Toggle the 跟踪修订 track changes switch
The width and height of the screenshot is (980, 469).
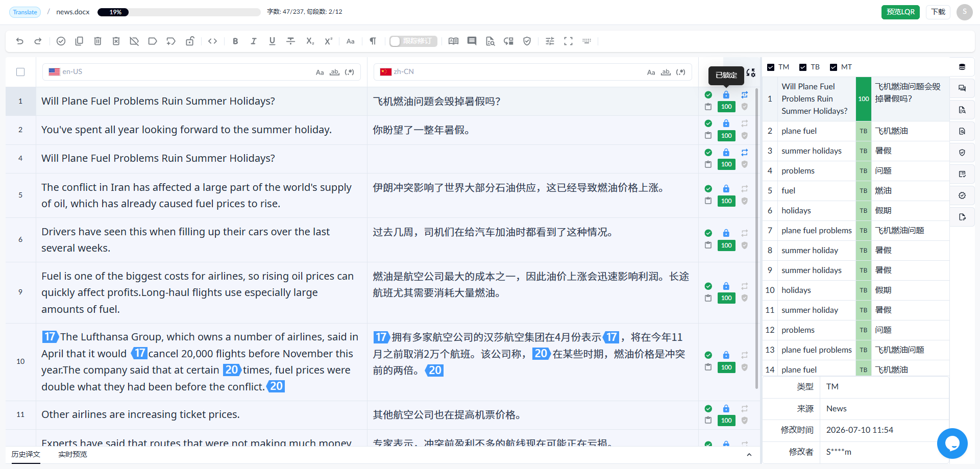(413, 41)
